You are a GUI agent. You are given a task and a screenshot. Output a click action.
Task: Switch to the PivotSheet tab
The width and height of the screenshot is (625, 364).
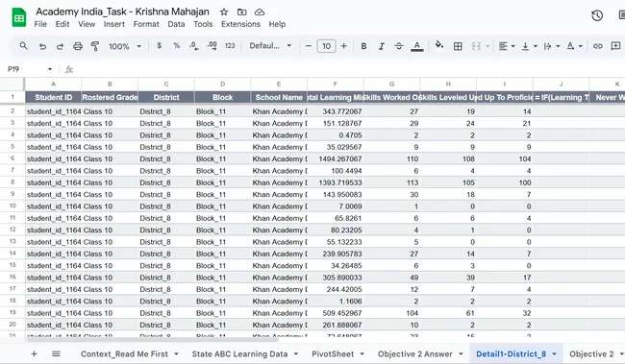(x=333, y=354)
